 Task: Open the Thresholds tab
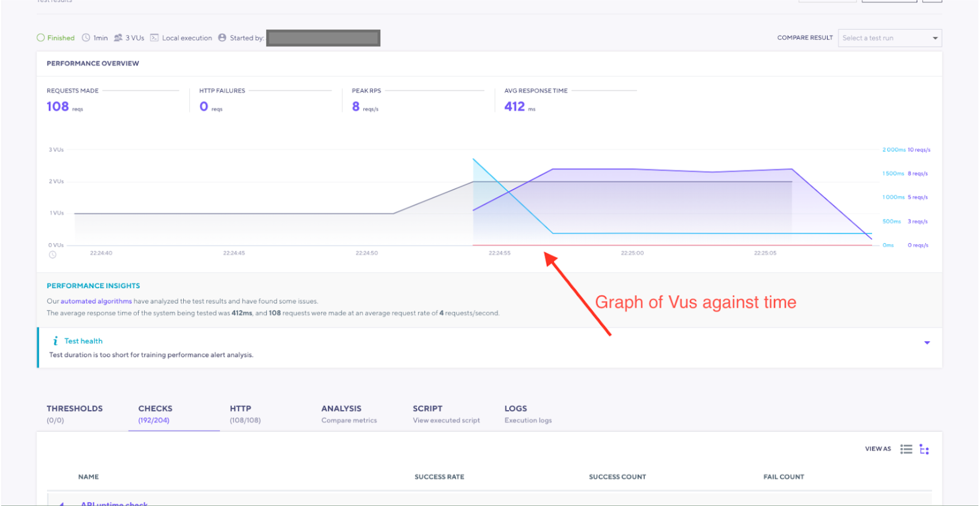(x=75, y=414)
